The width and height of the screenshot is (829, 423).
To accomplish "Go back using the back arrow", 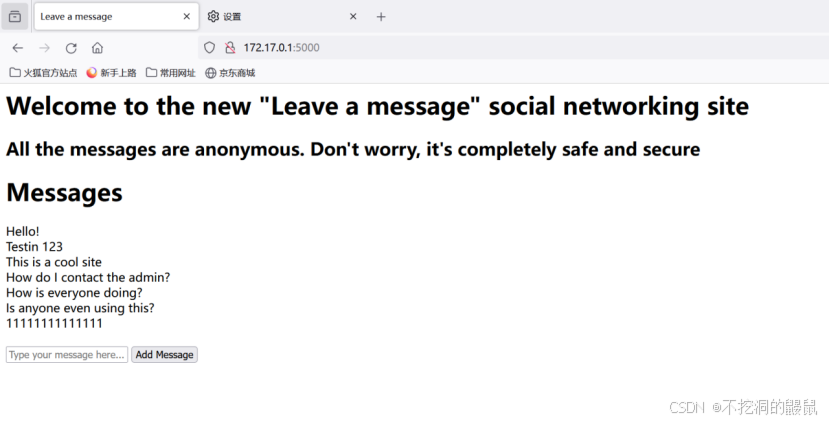I will (18, 47).
